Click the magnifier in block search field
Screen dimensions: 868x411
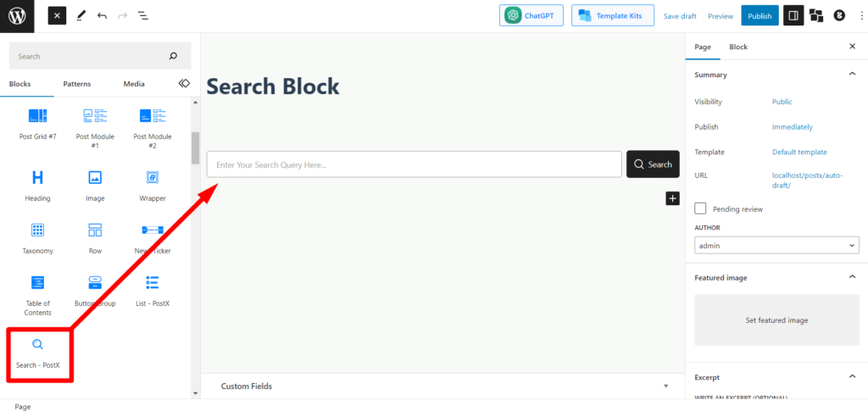[173, 56]
